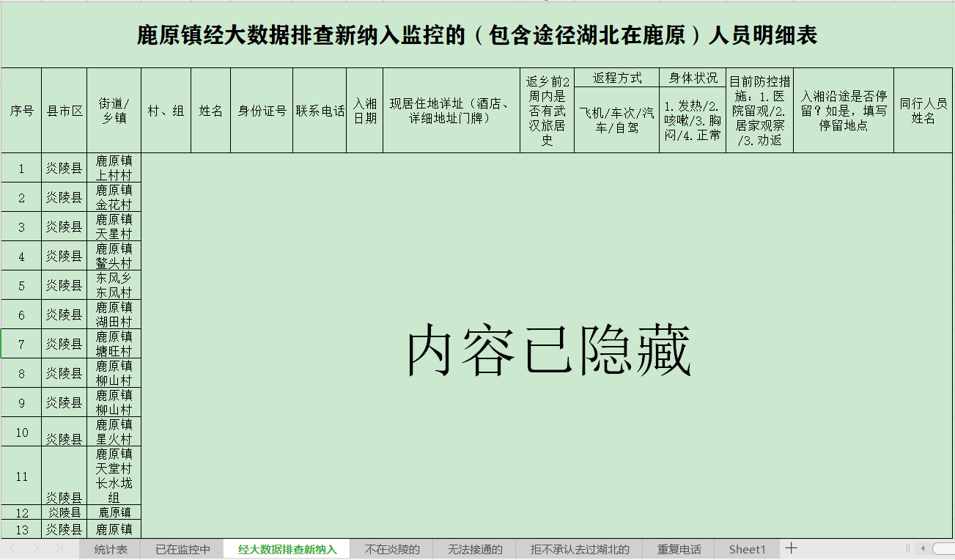Select the Sheet1 tab

(747, 549)
